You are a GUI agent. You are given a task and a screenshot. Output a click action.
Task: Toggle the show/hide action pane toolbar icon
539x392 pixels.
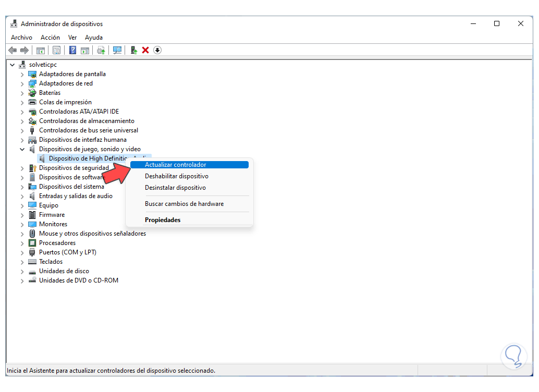(85, 51)
